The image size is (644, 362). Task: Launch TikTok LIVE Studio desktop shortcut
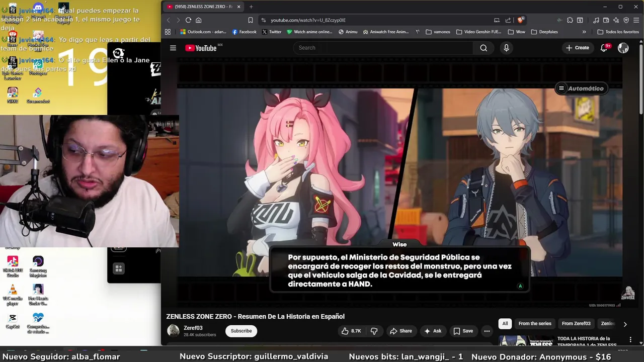tap(13, 267)
